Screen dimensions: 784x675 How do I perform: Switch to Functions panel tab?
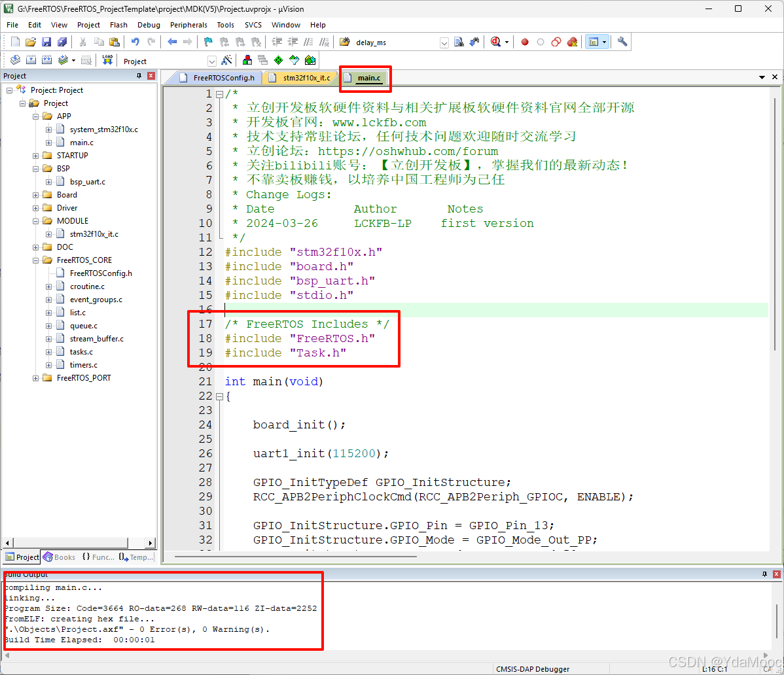click(x=98, y=557)
